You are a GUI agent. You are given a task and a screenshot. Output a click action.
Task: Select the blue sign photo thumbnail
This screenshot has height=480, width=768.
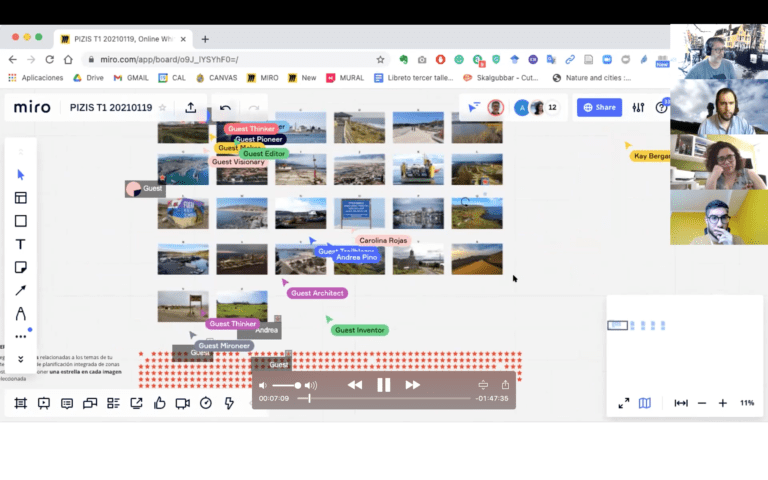point(359,213)
